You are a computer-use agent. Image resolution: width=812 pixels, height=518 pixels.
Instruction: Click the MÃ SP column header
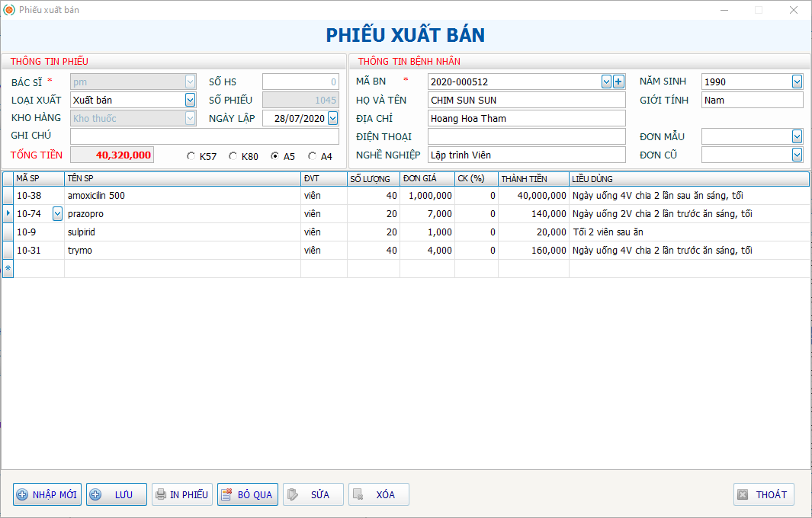point(39,178)
